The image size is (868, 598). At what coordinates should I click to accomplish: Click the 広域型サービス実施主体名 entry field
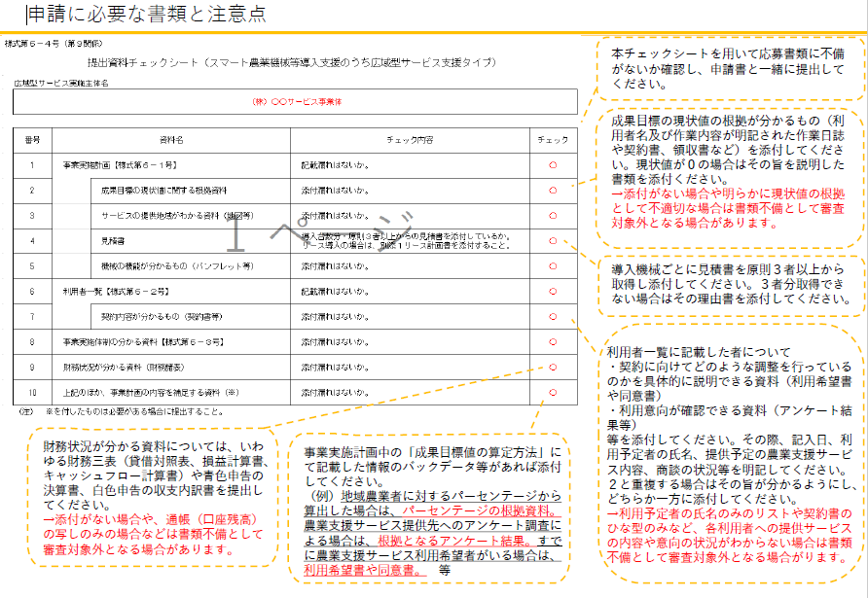click(295, 101)
